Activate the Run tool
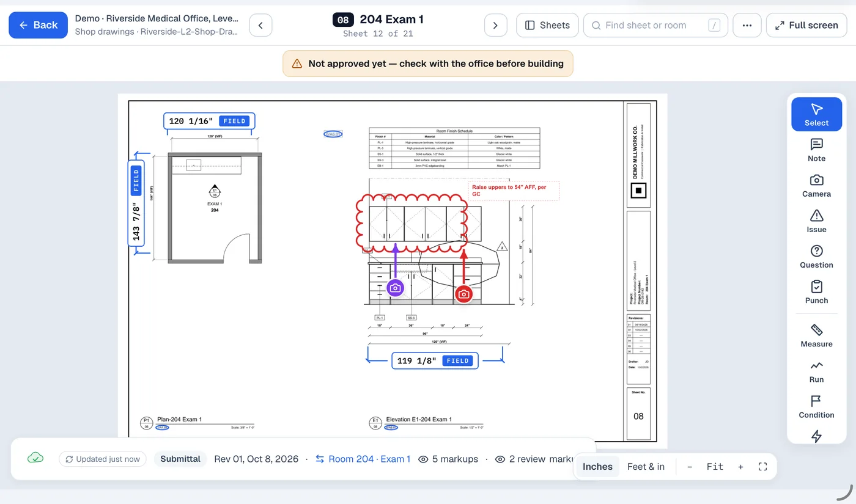 (x=816, y=371)
